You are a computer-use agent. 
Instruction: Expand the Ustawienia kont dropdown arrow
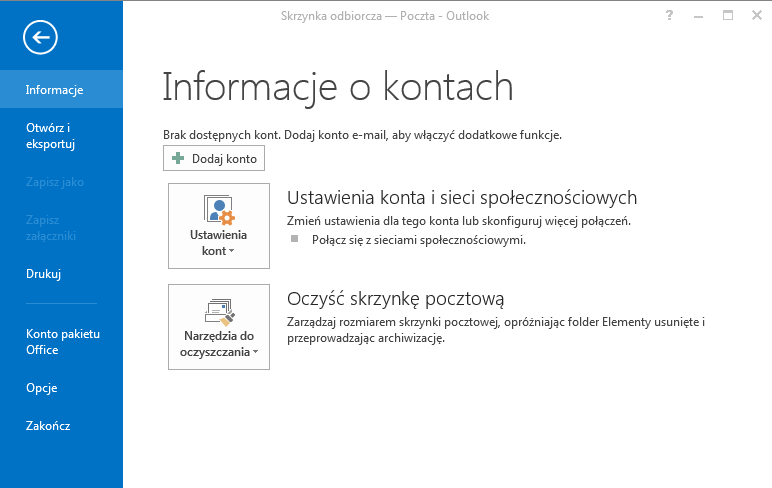tap(231, 251)
